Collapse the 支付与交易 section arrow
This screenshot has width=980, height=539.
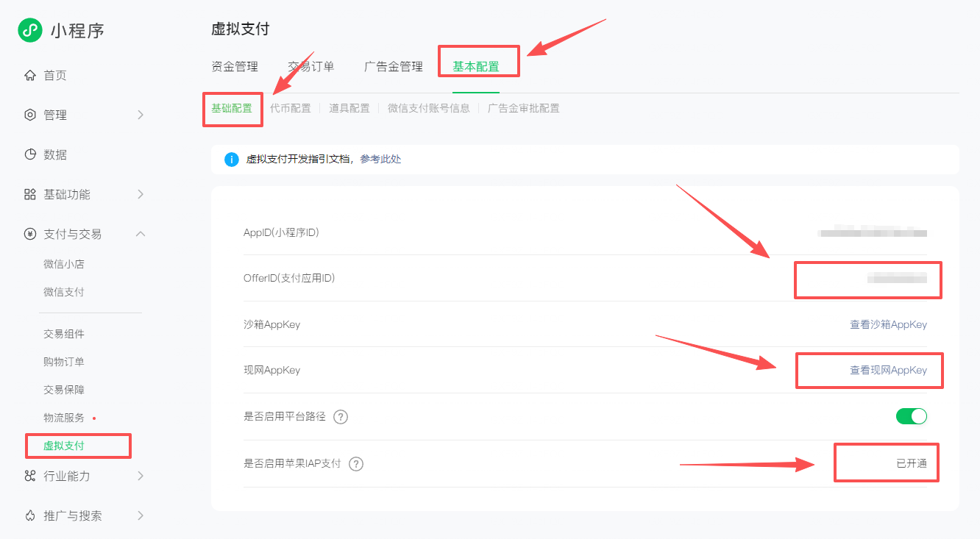point(141,234)
